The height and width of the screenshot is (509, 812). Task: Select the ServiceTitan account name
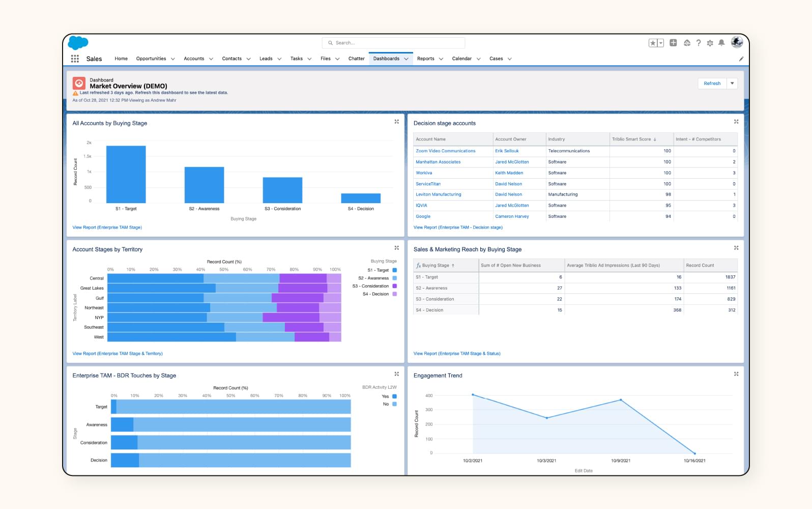pyautogui.click(x=428, y=184)
